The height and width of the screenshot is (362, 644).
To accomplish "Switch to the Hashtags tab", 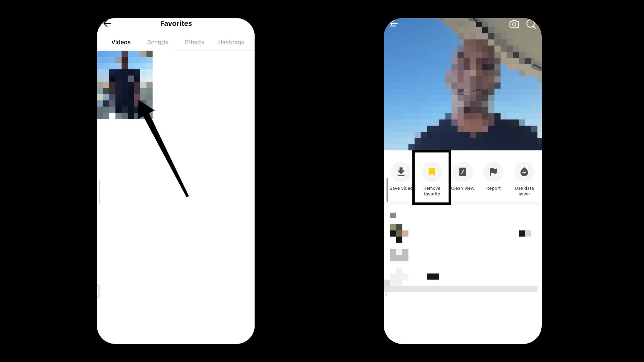I will click(230, 42).
